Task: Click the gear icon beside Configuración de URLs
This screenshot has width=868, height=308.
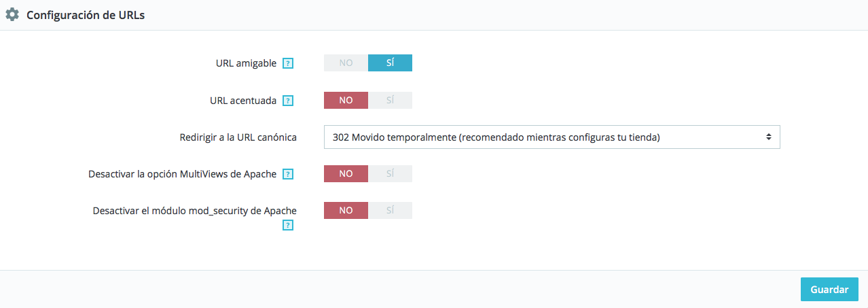Action: 12,15
